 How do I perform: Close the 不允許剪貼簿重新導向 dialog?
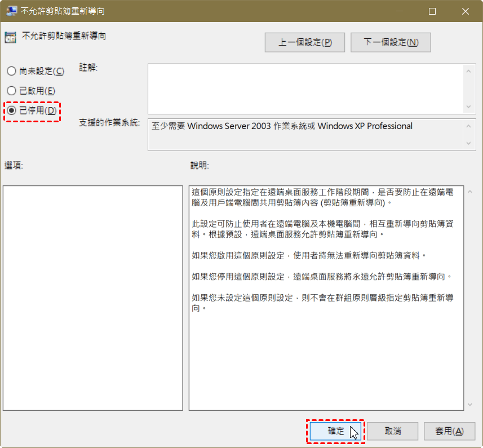point(466,11)
